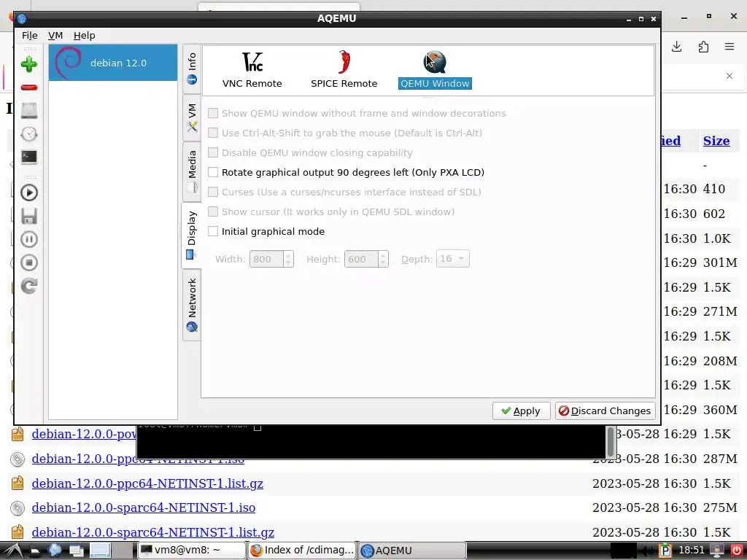This screenshot has height=560, width=747.
Task: Click the AQEMU title bar app icon
Action: click(x=21, y=18)
